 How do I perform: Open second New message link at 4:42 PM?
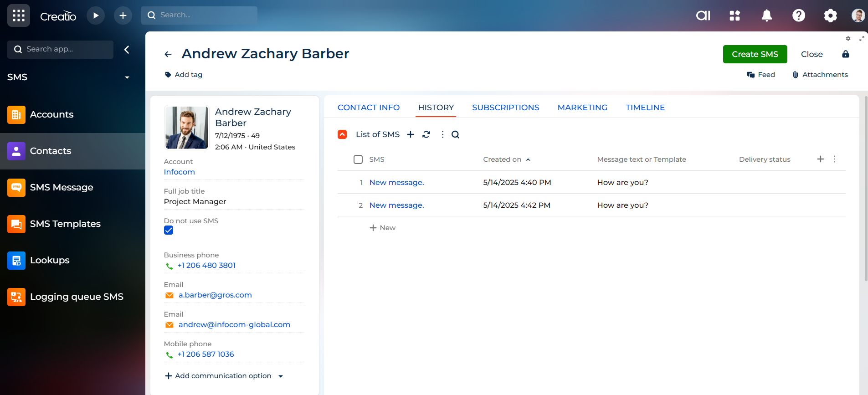click(x=396, y=205)
